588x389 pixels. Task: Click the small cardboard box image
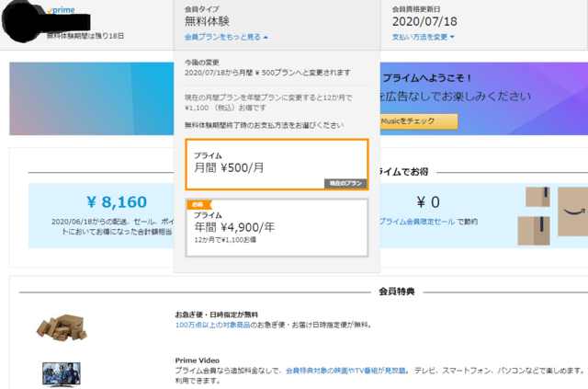point(537,197)
